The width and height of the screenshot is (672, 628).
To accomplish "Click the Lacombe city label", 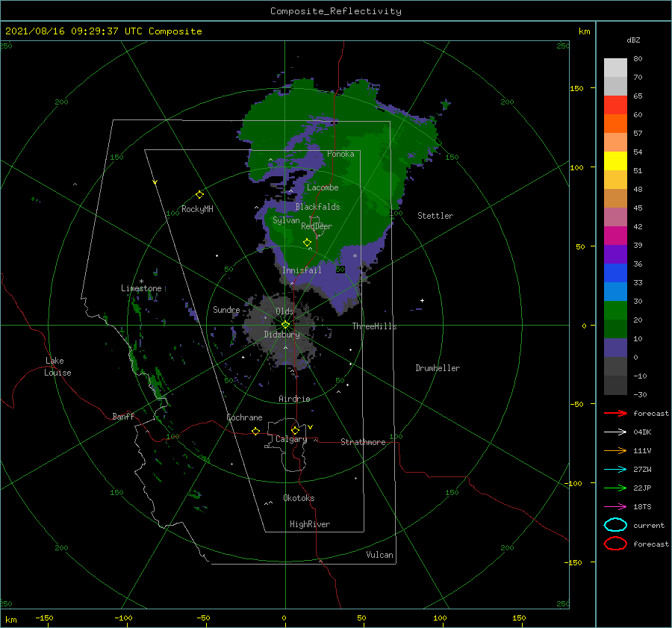I will tap(323, 187).
